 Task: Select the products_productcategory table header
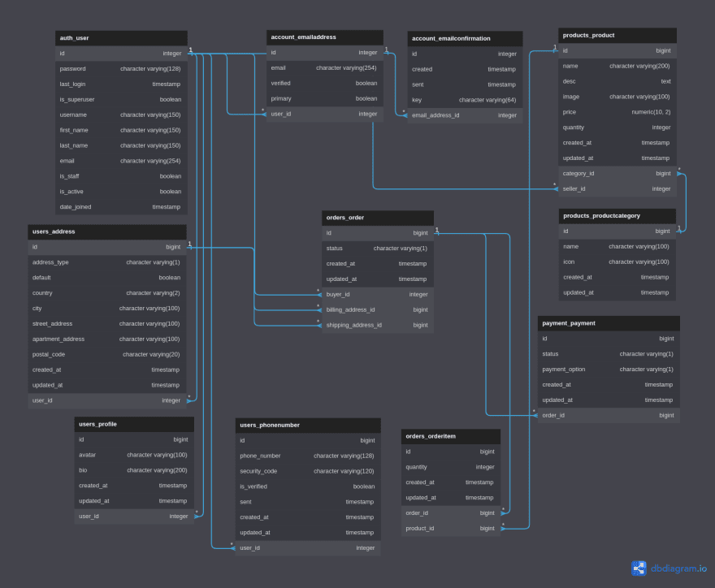[x=617, y=216]
